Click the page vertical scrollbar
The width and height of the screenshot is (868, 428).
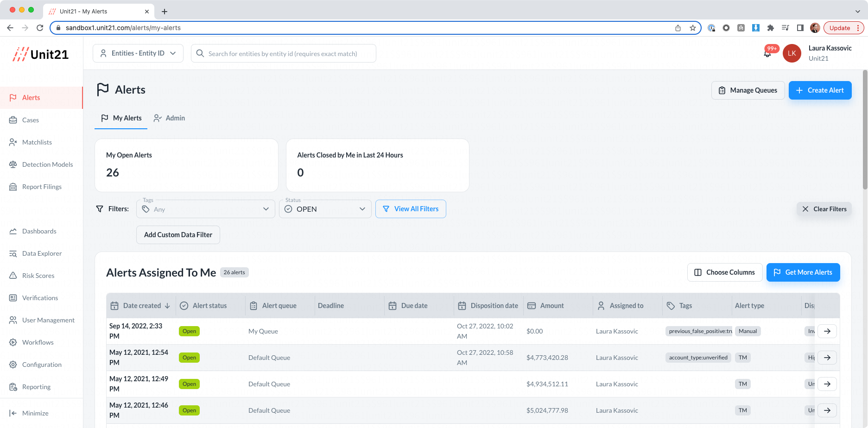point(865,130)
